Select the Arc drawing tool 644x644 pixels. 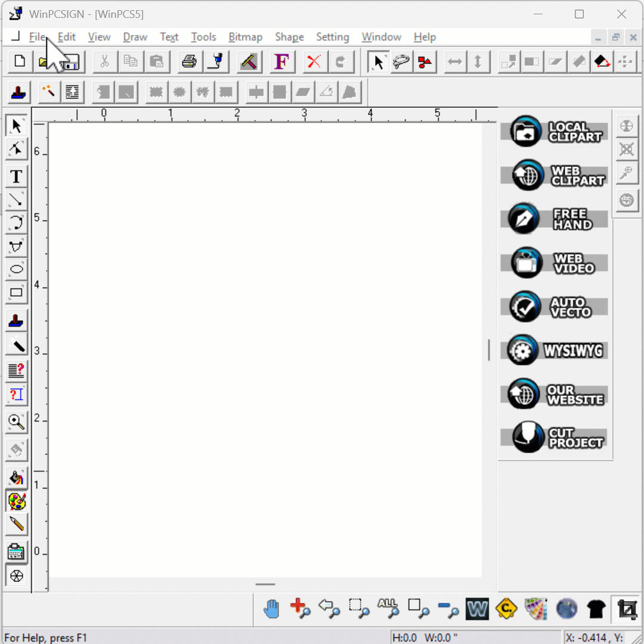pos(17,222)
